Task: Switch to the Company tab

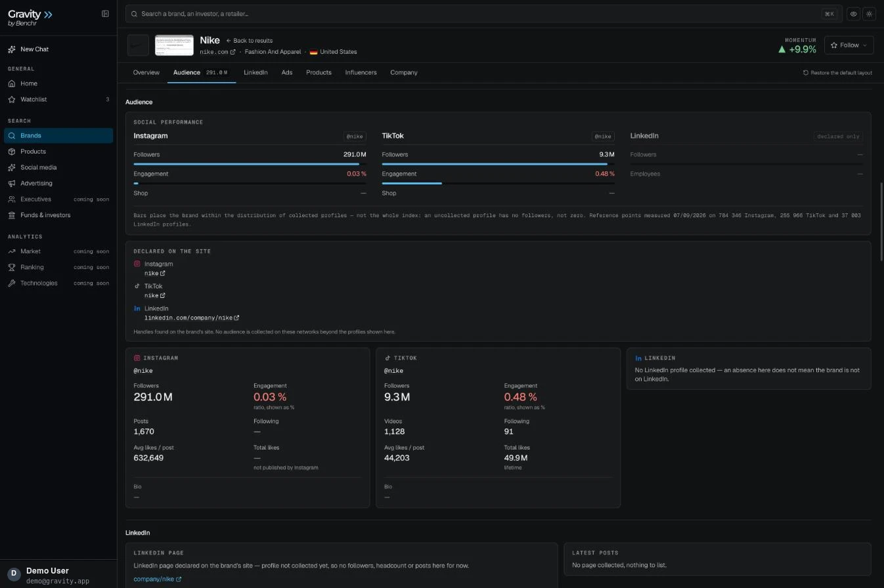Action: coord(404,73)
